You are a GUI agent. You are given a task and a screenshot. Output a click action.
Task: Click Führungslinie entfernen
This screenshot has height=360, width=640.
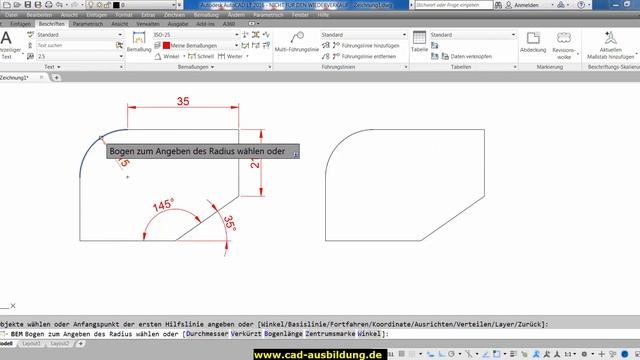(364, 56)
